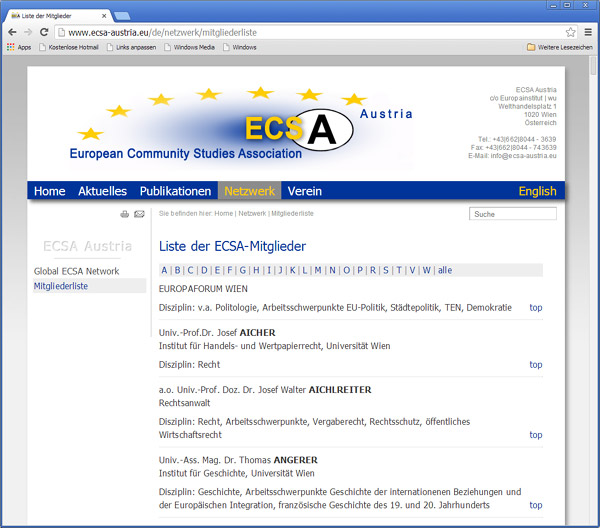Click top link beside AICHLREITER entry

[536, 435]
